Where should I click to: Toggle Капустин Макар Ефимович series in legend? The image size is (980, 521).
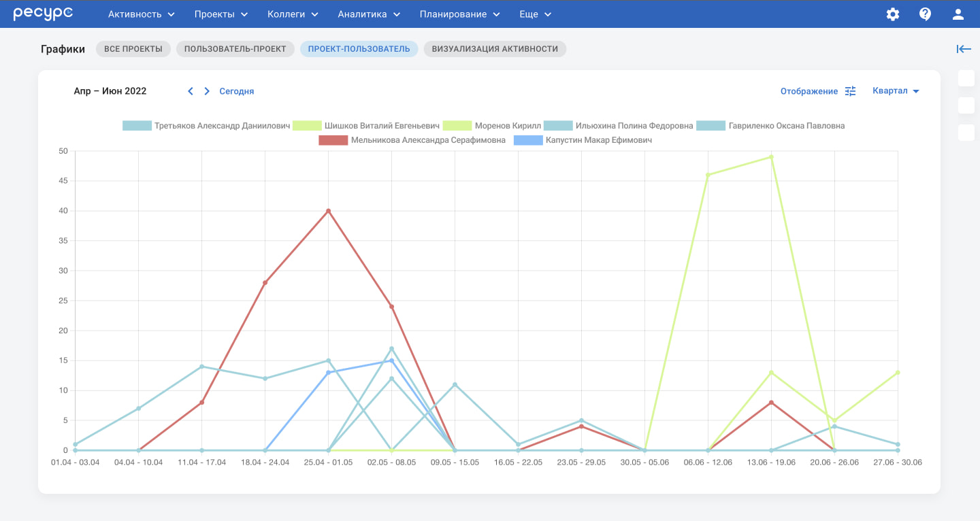click(583, 140)
